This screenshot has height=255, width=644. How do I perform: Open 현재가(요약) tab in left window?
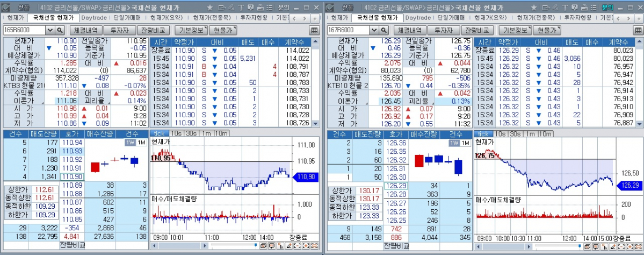(167, 18)
